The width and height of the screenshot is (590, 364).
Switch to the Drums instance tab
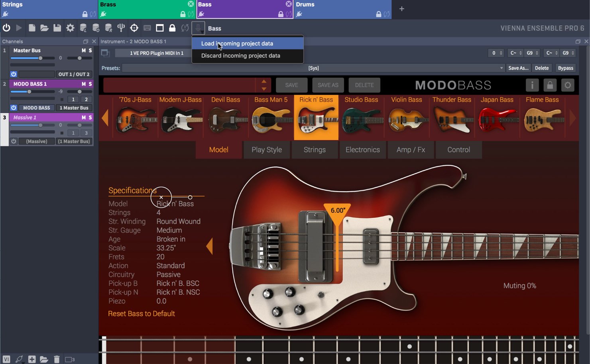click(x=342, y=9)
